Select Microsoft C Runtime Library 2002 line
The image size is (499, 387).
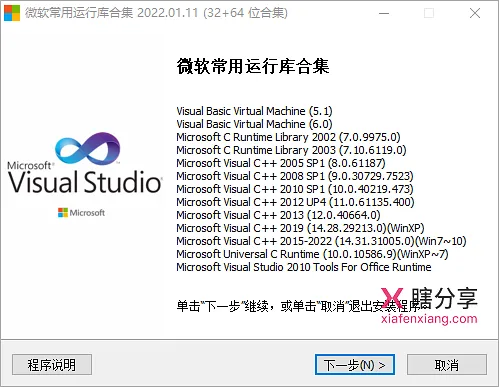coord(288,137)
